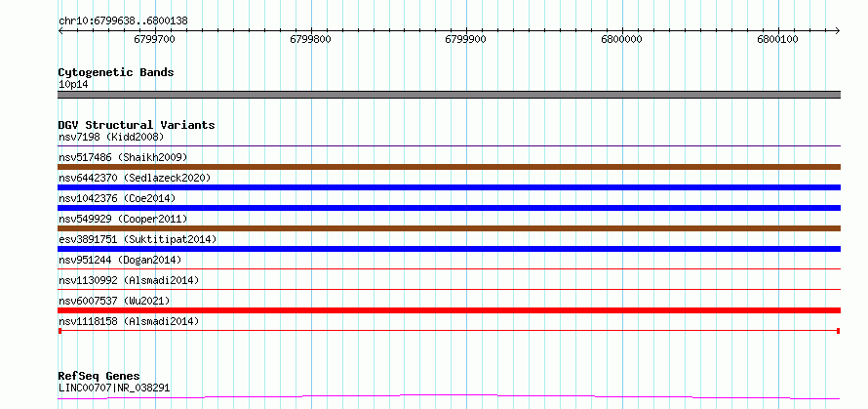868x409 pixels.
Task: Select the blue nsv6442370 variant bar
Action: click(x=449, y=187)
